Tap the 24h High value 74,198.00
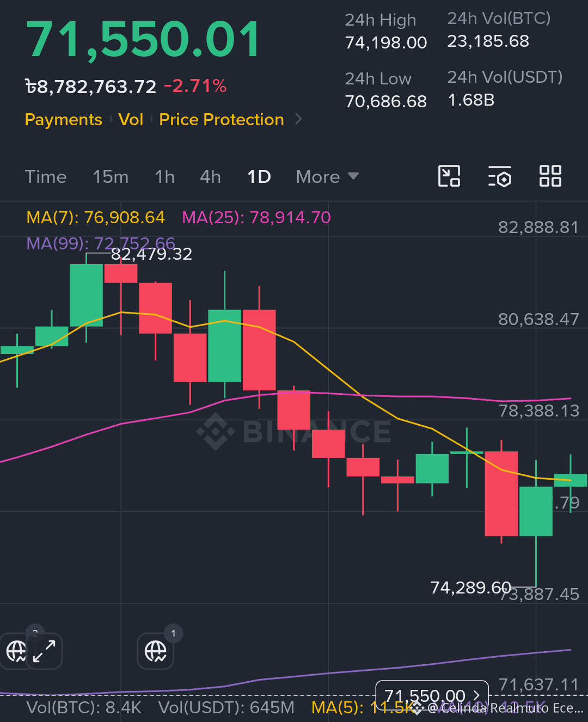This screenshot has width=588, height=722. pos(386,42)
